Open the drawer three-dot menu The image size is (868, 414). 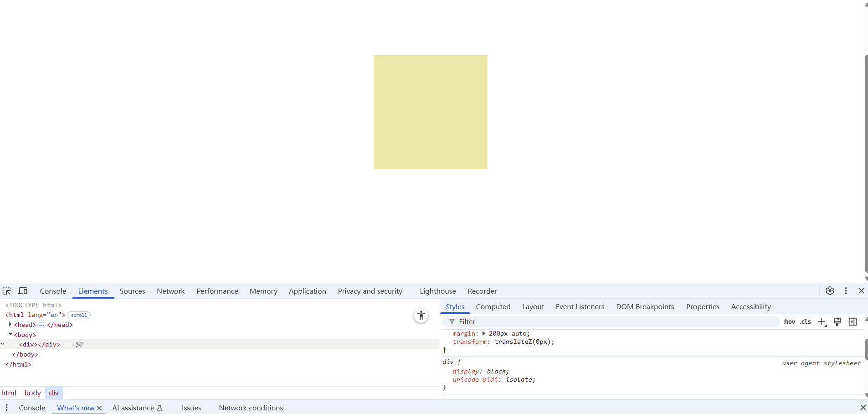(6, 408)
